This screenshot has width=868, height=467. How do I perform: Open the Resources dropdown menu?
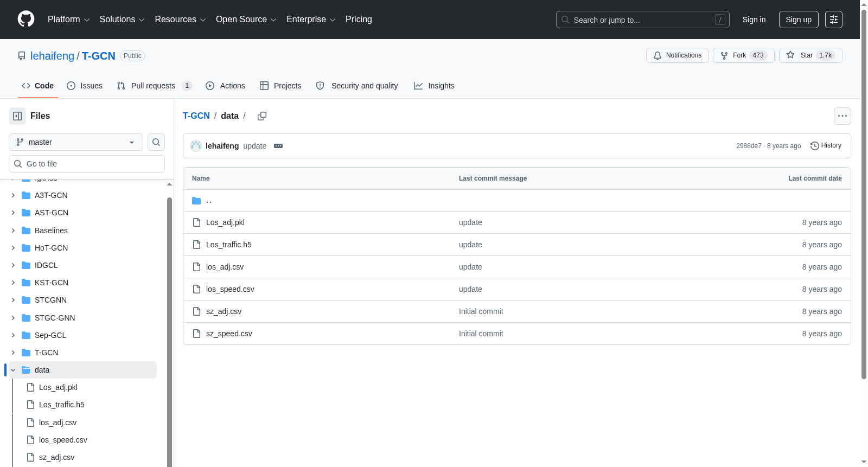point(180,20)
